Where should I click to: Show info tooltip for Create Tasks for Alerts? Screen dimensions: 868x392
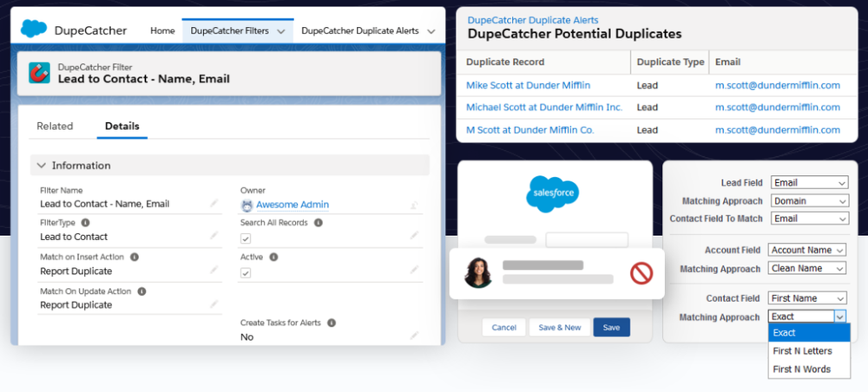click(331, 323)
